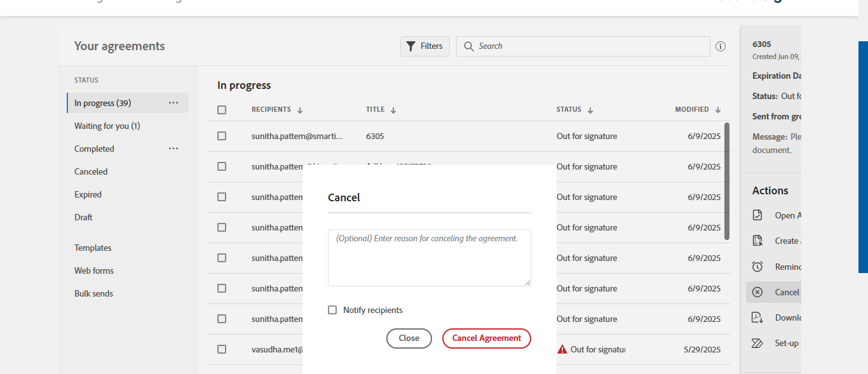Viewport: 868px width, 374px height.
Task: Click the agreements list vertical scrollbar
Action: [x=727, y=181]
